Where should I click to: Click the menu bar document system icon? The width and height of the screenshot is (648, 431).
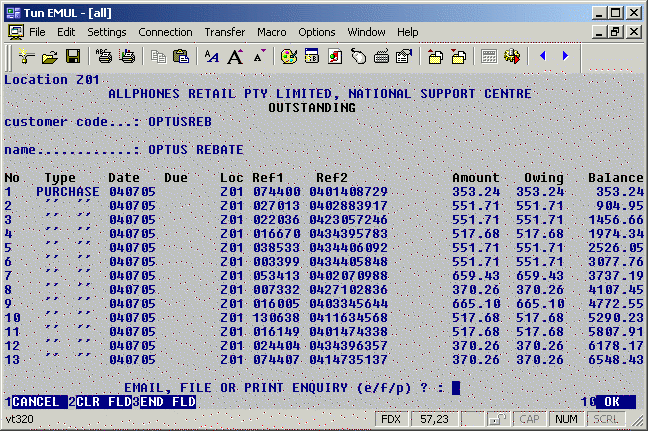coord(16,32)
